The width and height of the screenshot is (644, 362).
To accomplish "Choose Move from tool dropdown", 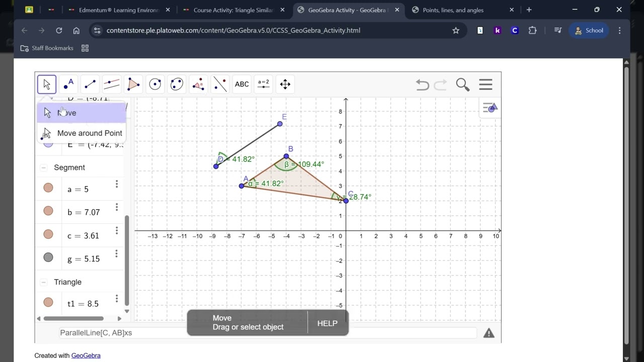I will point(81,113).
